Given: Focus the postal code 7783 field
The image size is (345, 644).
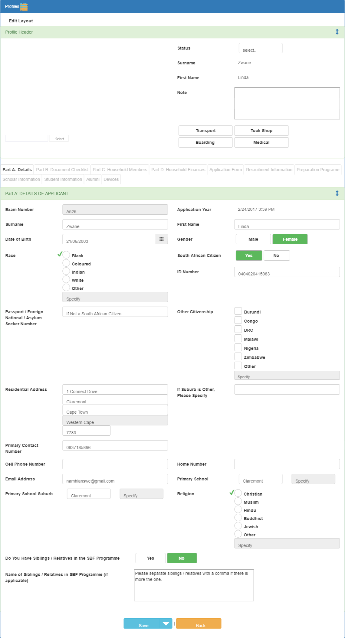Looking at the screenshot, I should pyautogui.click(x=87, y=431).
